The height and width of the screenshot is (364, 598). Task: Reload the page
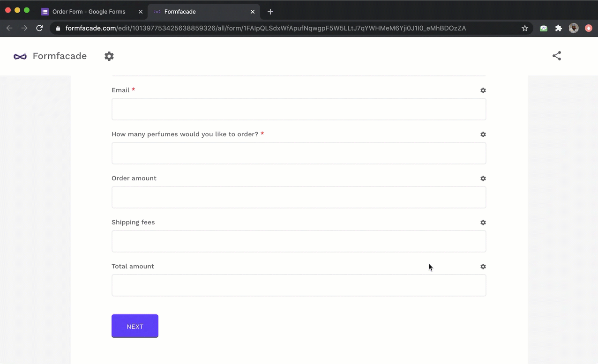[40, 28]
